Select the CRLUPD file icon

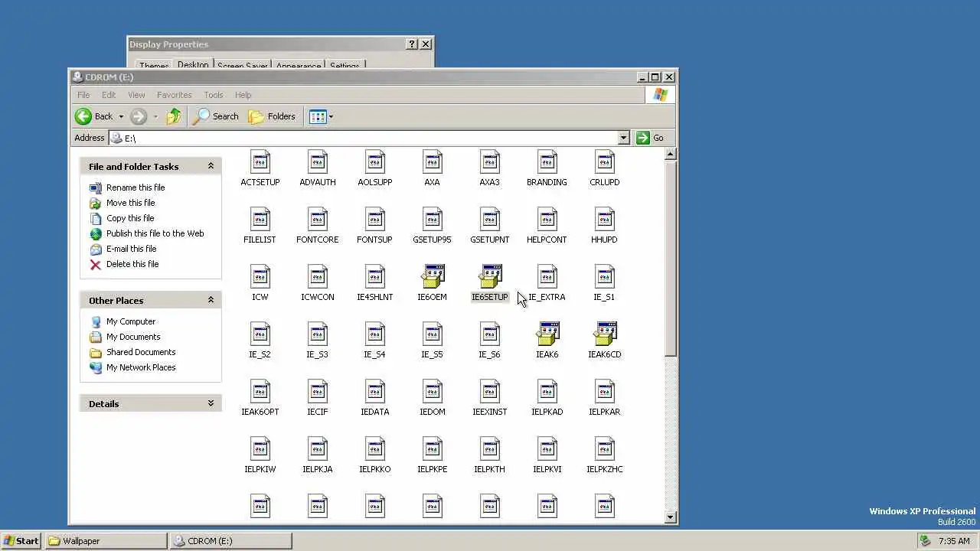pos(605,162)
